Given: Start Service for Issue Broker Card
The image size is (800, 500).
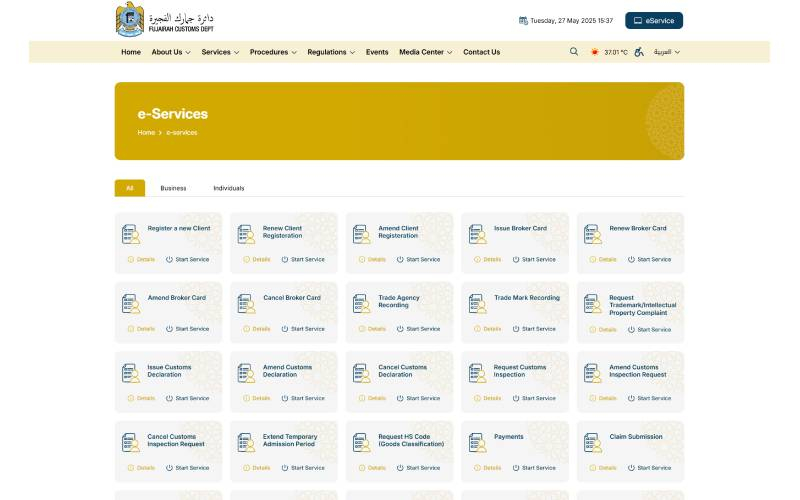Looking at the screenshot, I should (534, 259).
